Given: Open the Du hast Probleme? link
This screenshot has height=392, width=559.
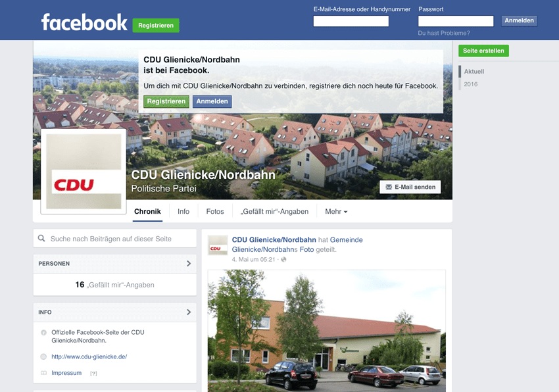Looking at the screenshot, I should click(444, 33).
